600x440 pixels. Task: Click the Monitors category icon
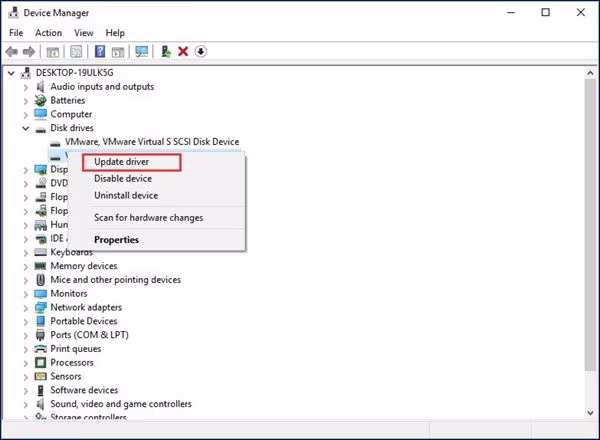(x=40, y=294)
